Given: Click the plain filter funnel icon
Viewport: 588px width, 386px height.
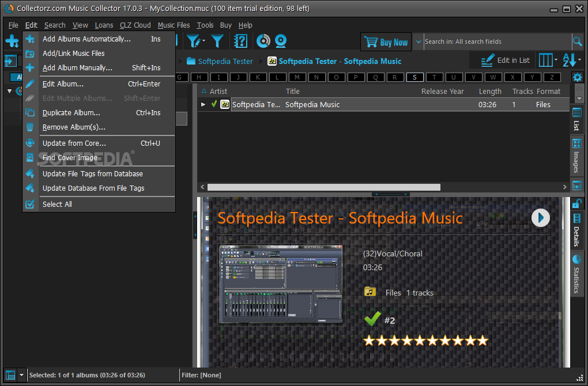Looking at the screenshot, I should [x=217, y=41].
